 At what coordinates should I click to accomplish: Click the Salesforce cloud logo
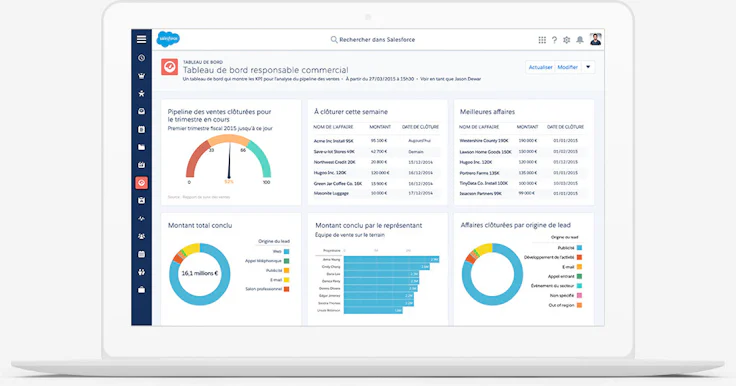point(168,39)
